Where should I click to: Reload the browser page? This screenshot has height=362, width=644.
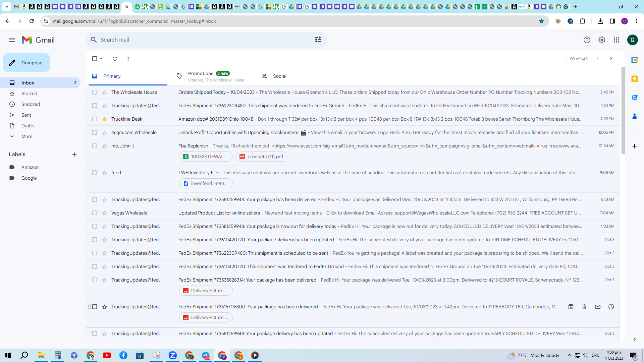click(32, 21)
